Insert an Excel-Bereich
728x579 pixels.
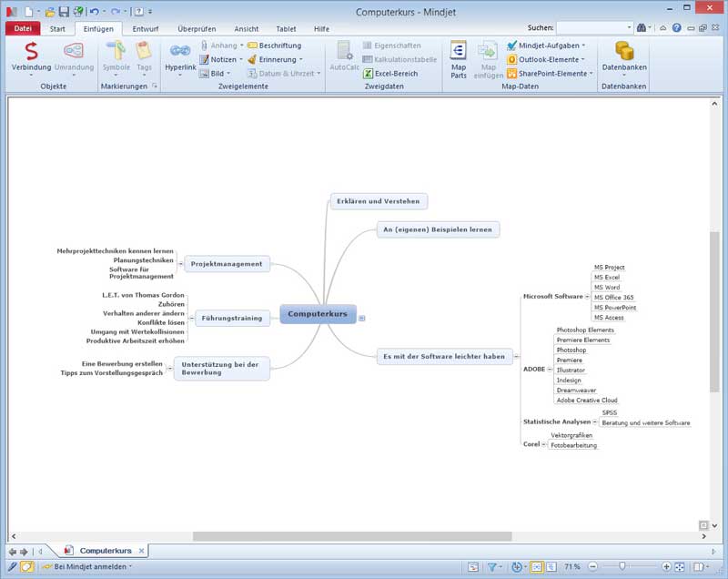click(393, 73)
